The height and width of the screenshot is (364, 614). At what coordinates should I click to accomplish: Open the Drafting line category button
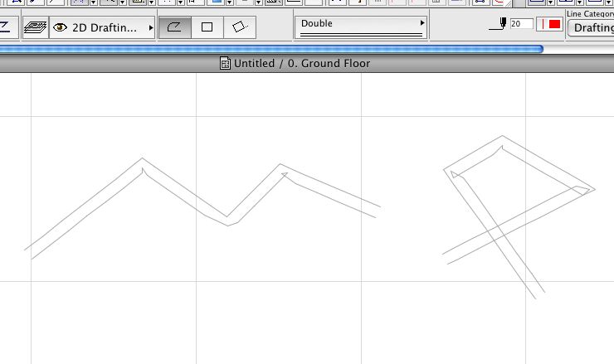[592, 28]
